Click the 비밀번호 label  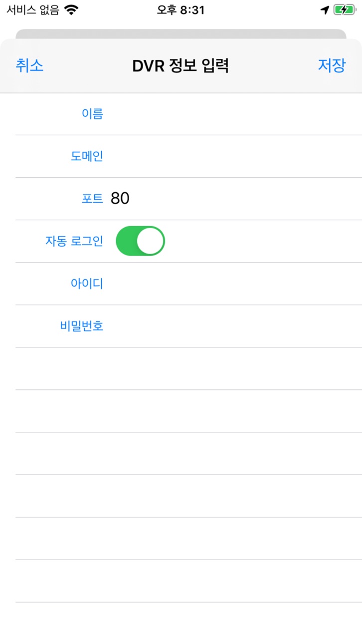tap(82, 326)
